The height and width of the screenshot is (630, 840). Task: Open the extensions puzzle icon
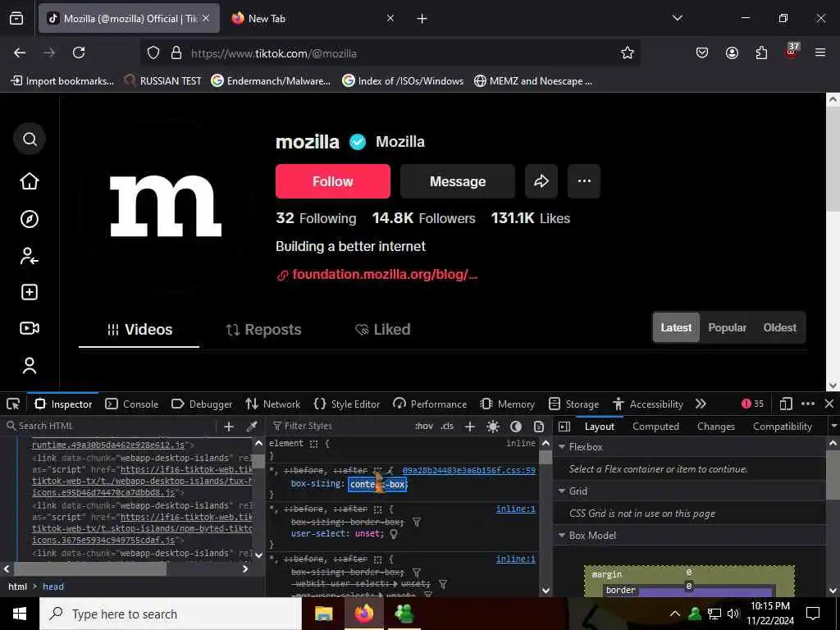pyautogui.click(x=761, y=52)
